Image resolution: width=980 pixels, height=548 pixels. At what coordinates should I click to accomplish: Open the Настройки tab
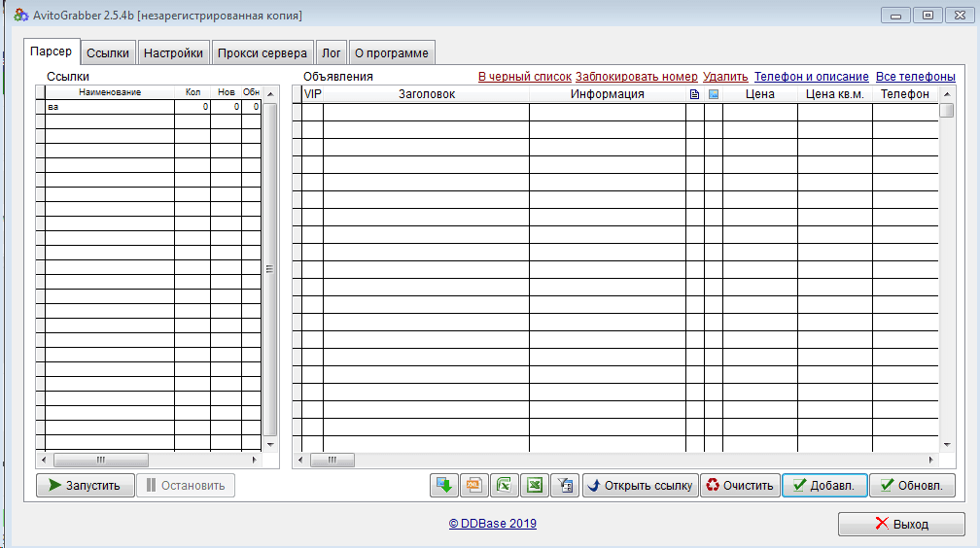(173, 53)
